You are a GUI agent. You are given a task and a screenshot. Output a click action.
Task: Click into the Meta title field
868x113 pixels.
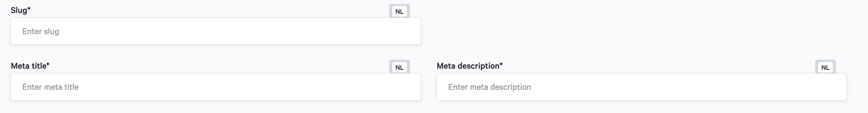pyautogui.click(x=216, y=87)
